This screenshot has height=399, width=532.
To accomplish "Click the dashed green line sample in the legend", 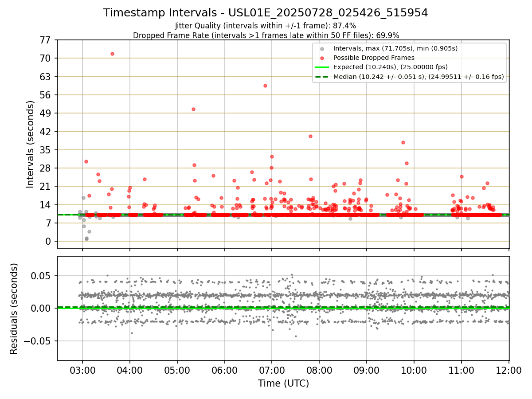I will point(322,77).
